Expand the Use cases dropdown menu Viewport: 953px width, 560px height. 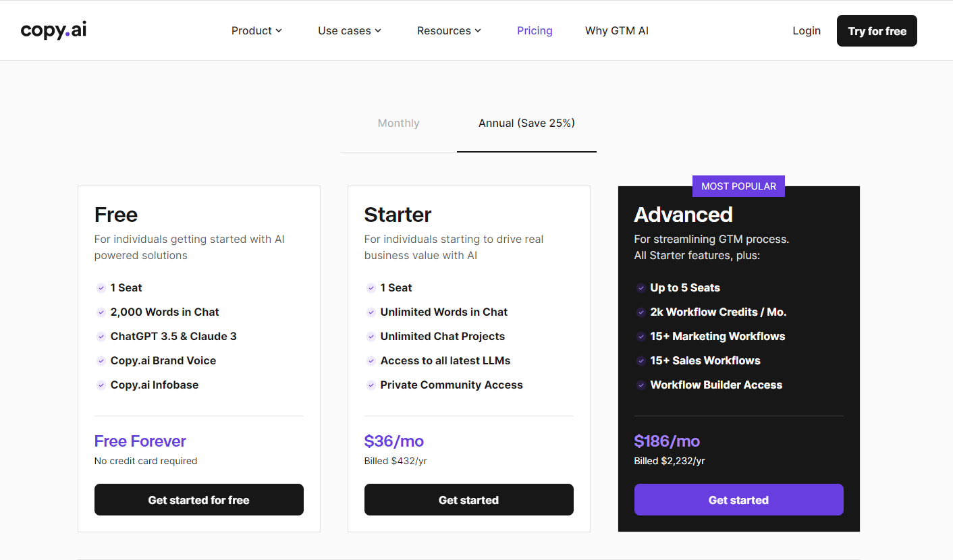(350, 30)
